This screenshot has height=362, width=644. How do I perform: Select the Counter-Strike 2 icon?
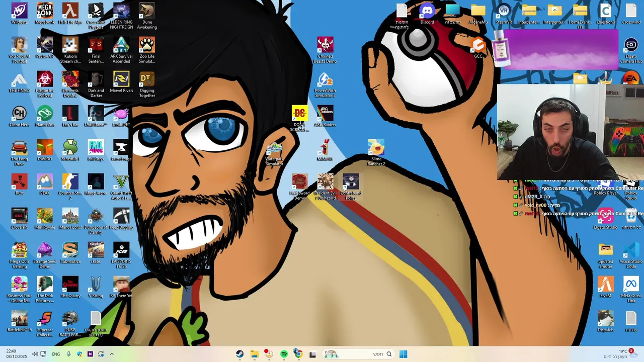[x=70, y=187]
